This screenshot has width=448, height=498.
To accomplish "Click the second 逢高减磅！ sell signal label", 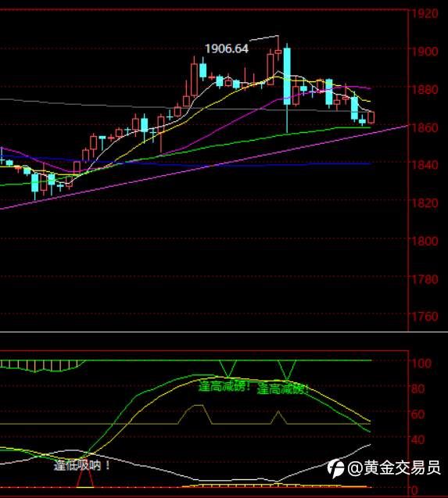I will pyautogui.click(x=283, y=389).
